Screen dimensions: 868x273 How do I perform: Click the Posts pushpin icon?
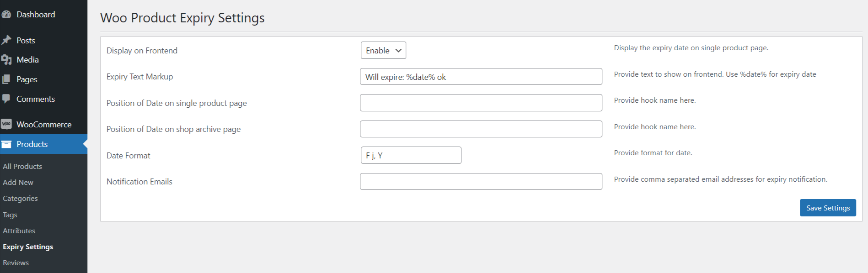click(x=6, y=40)
